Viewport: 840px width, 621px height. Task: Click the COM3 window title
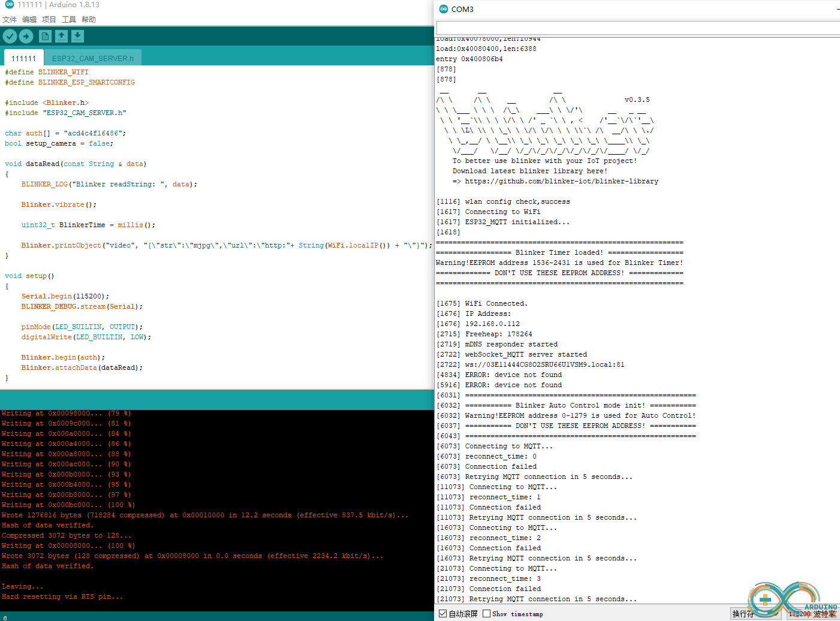tap(462, 9)
